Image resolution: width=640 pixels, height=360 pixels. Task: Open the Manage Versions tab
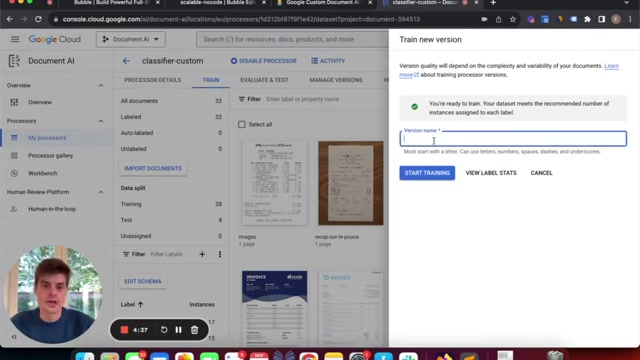pyautogui.click(x=336, y=80)
